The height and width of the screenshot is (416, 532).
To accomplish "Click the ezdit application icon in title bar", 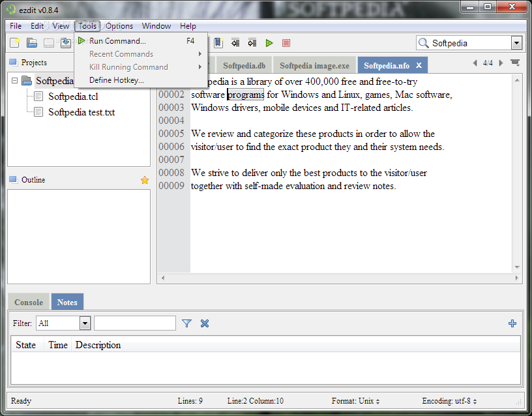I will coord(11,10).
